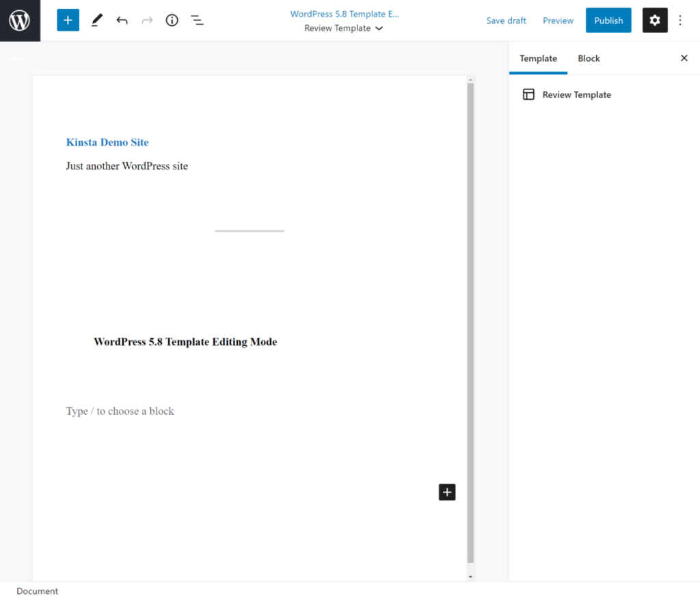Click the Kinsta Demo Site title link
700x598 pixels.
[x=107, y=142]
